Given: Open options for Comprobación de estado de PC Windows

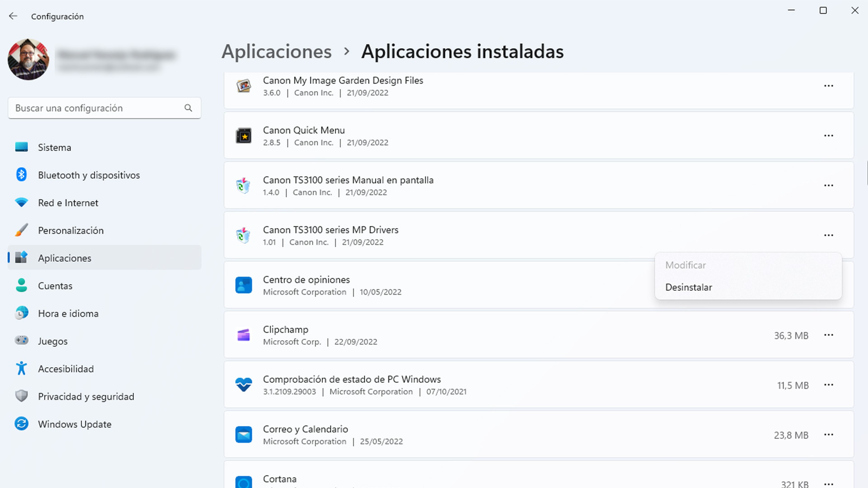Looking at the screenshot, I should tap(829, 385).
